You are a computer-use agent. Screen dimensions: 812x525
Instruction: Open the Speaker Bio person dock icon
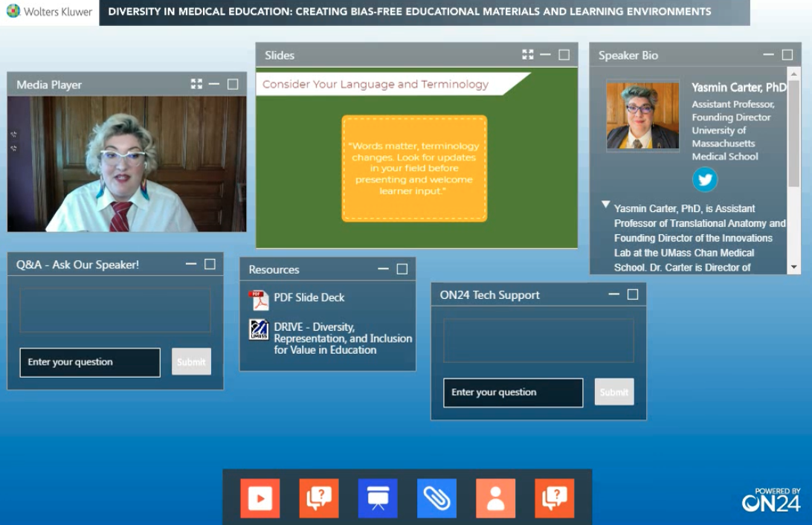tap(495, 497)
